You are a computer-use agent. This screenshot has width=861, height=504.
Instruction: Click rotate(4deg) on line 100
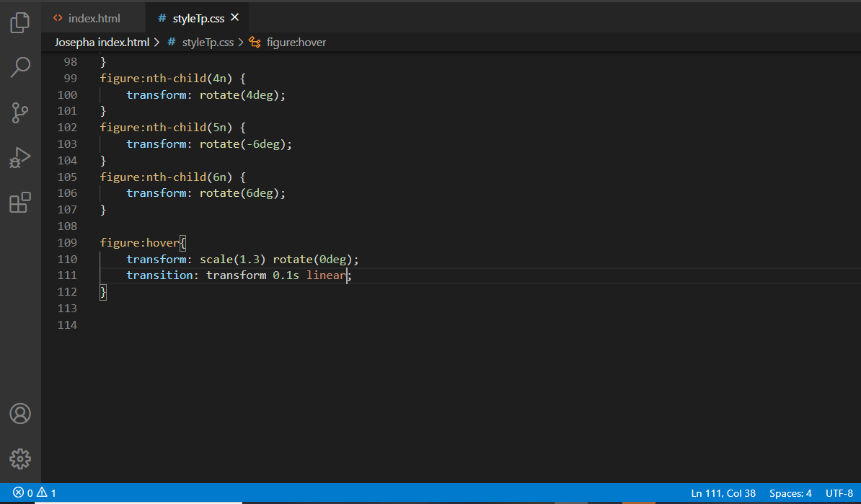click(x=239, y=95)
